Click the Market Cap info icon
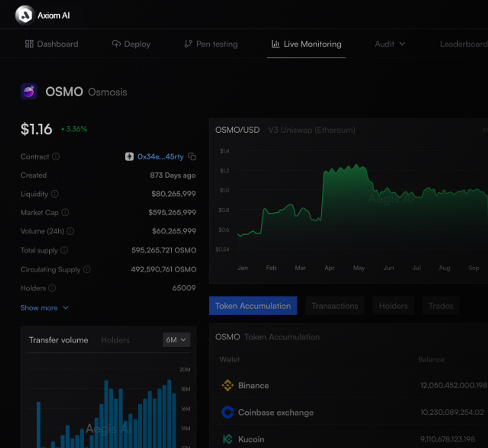This screenshot has width=488, height=448. 65,213
